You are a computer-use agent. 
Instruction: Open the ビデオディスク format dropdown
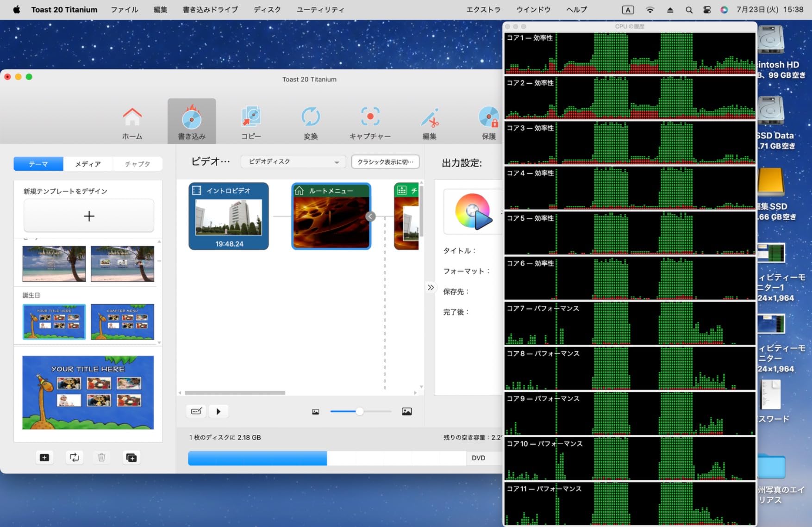[293, 161]
